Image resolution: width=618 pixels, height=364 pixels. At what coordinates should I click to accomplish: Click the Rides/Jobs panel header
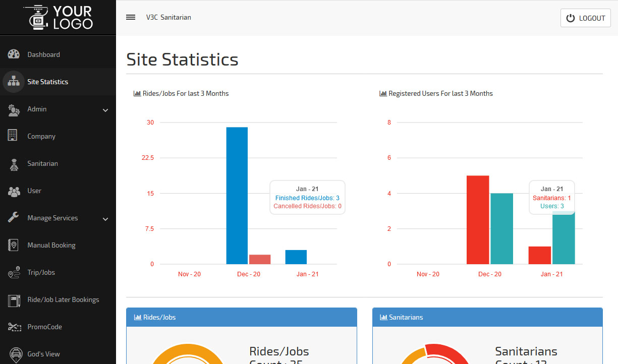[x=241, y=317]
